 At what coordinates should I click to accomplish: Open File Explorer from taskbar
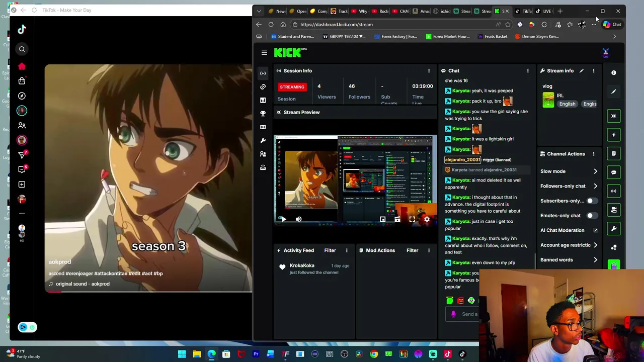(x=197, y=354)
